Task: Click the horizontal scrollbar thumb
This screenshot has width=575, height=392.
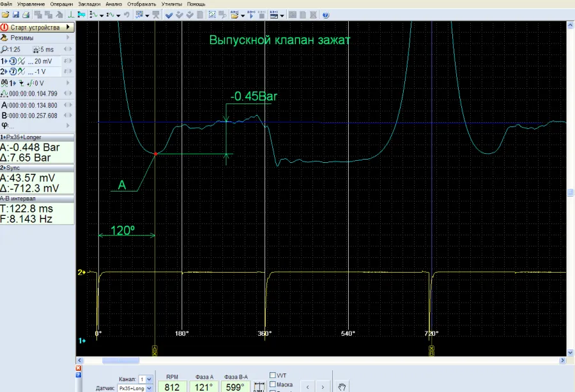Action: pos(121,361)
